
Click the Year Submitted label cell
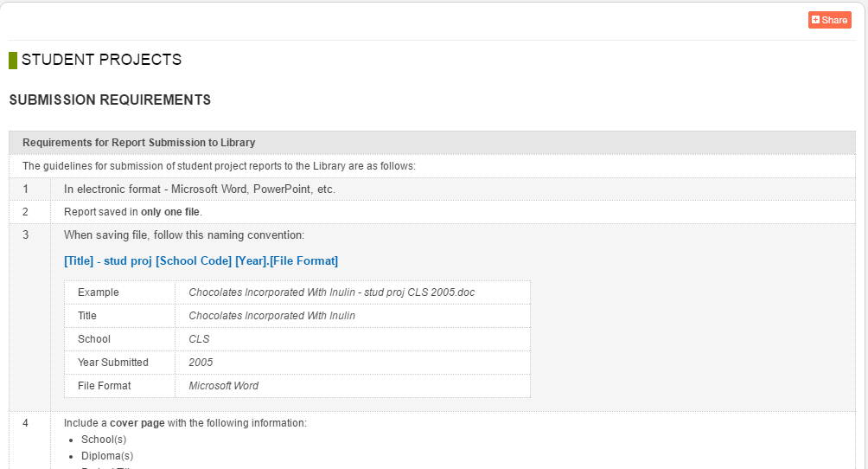pyautogui.click(x=119, y=363)
